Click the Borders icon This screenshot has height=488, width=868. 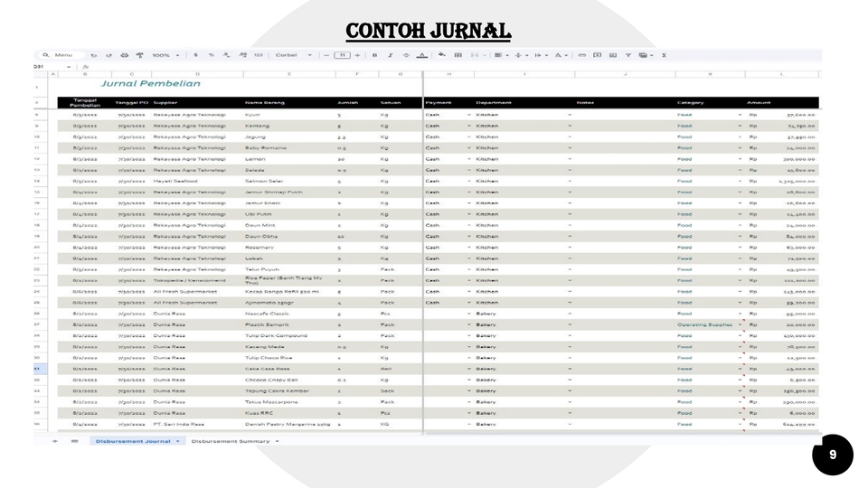click(458, 55)
